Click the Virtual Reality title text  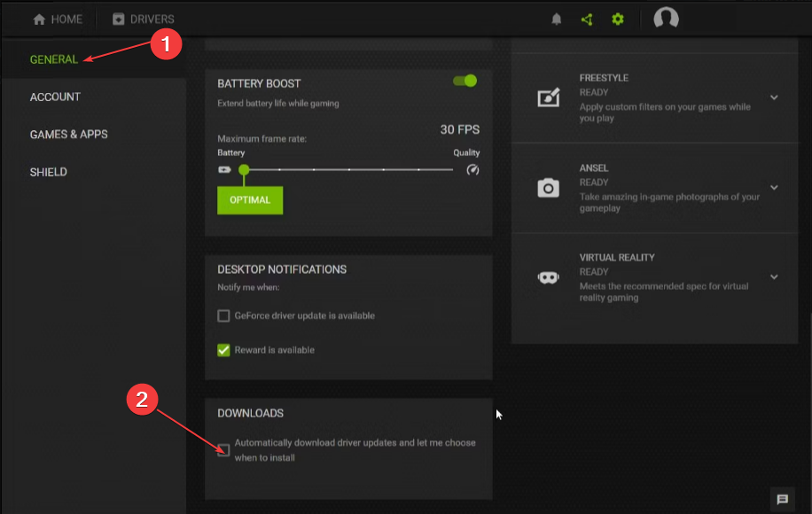[x=617, y=258]
